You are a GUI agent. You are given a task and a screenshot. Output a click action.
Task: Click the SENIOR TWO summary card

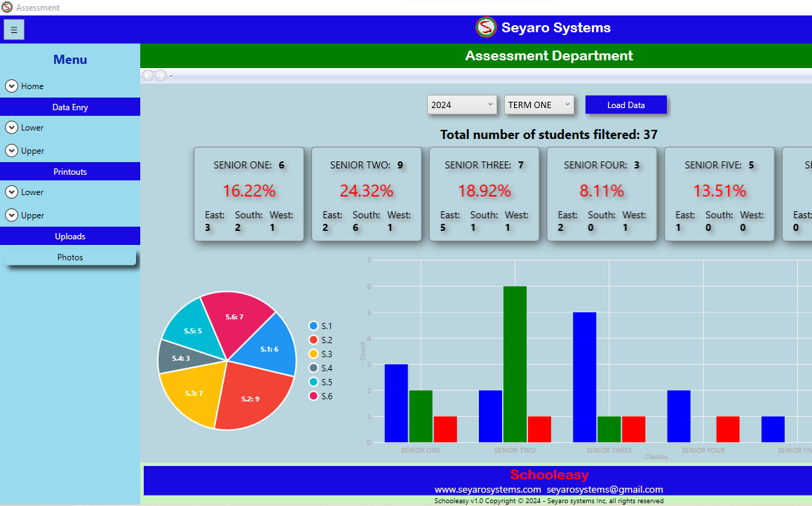(367, 194)
